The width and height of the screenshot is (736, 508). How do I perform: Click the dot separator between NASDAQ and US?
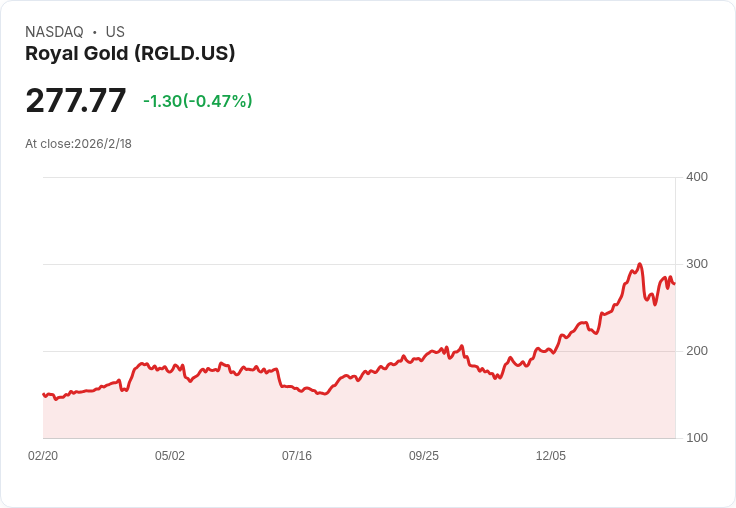[x=95, y=32]
